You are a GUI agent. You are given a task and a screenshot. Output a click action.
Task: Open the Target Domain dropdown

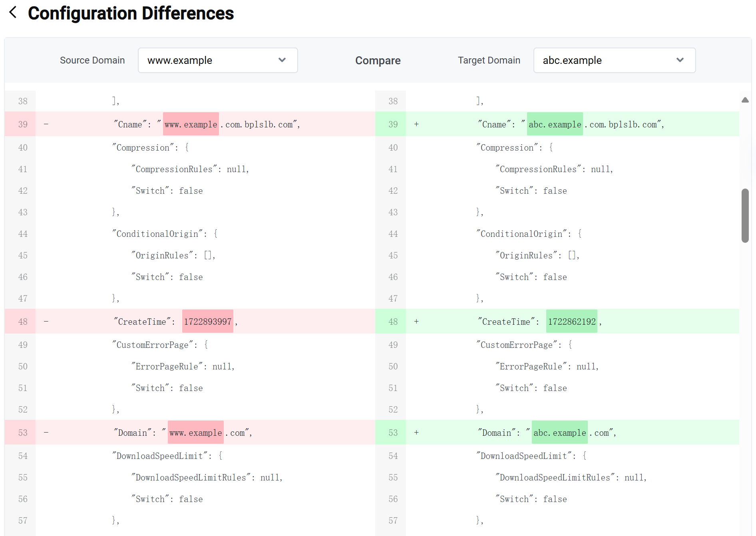(615, 60)
